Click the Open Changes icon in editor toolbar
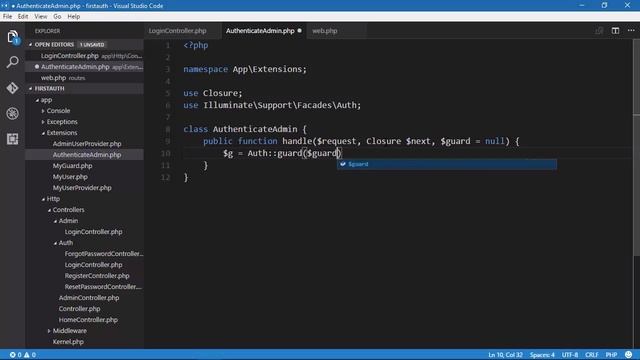This screenshot has height=360, width=640. [x=599, y=31]
